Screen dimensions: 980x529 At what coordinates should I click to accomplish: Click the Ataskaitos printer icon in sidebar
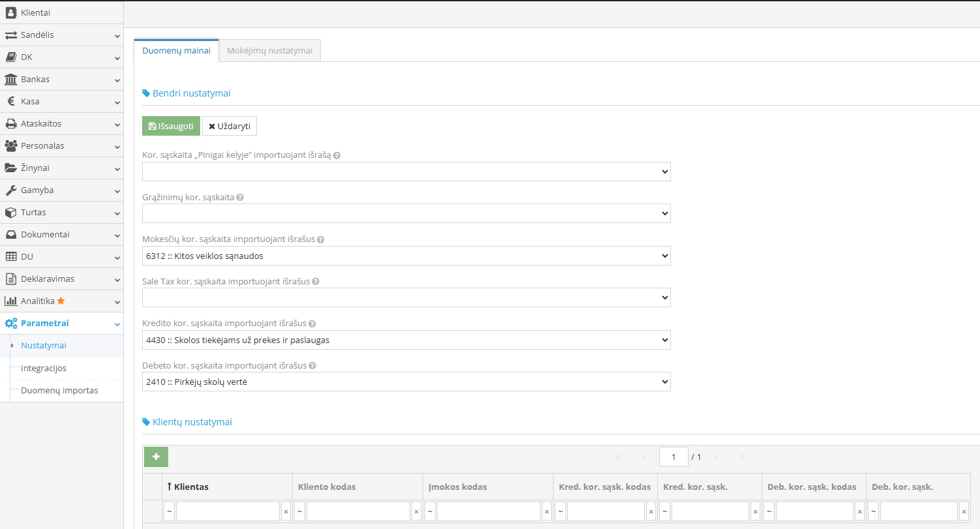click(10, 123)
